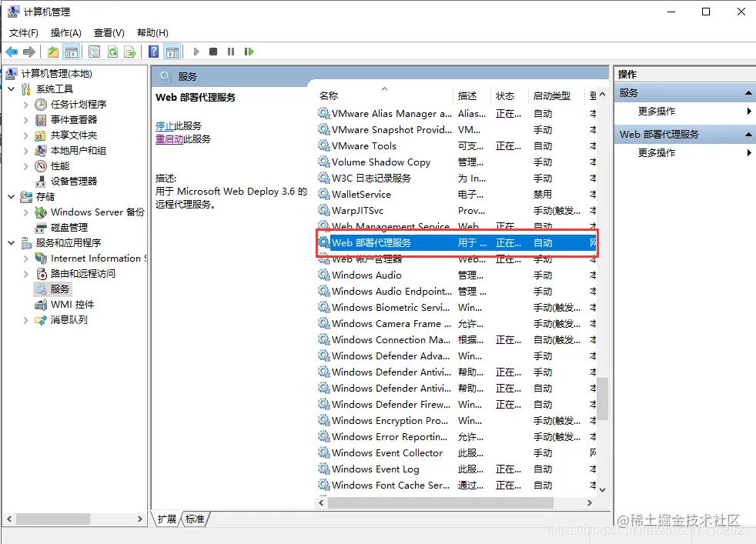Click the services list scroll right arrow
756x544 pixels.
(589, 503)
